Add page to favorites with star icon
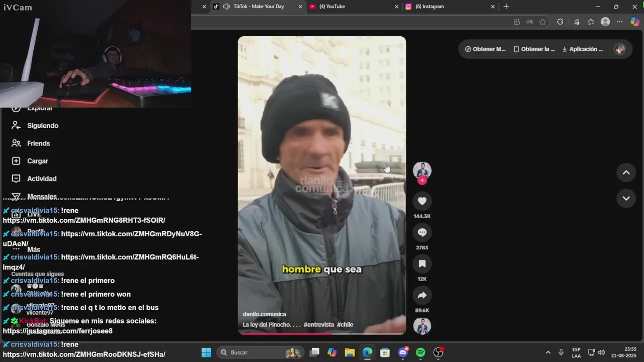The image size is (644, 362). click(542, 22)
